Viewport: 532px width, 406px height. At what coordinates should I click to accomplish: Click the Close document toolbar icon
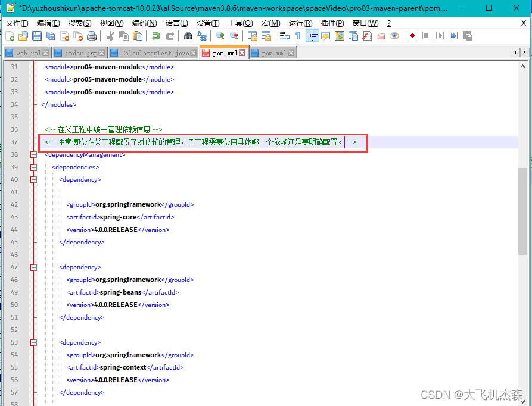pyautogui.click(x=64, y=36)
